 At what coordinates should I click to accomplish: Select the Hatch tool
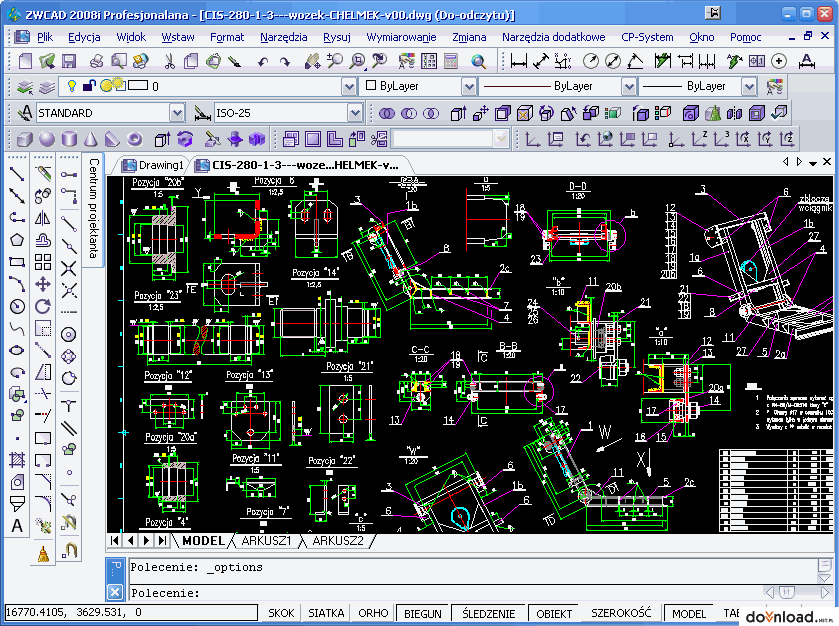click(x=17, y=460)
